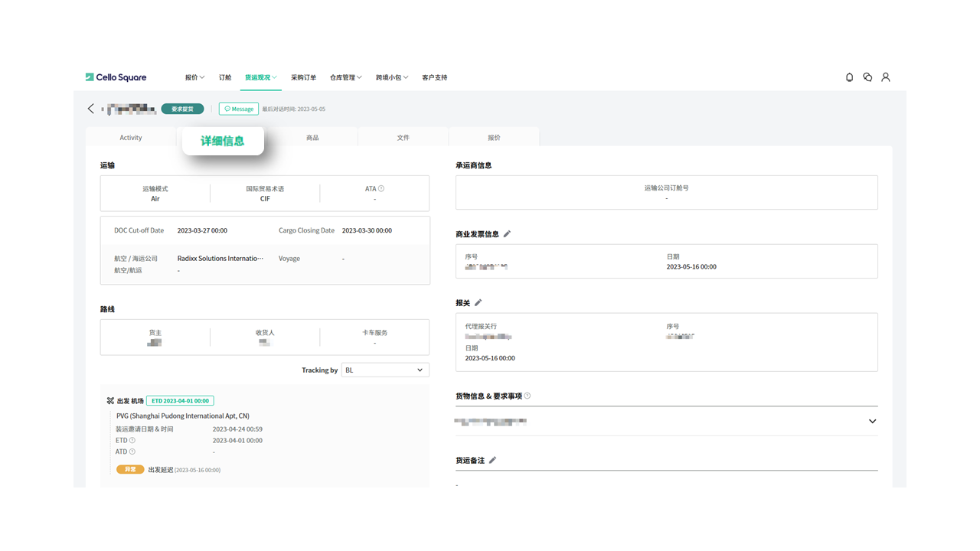
Task: Click the Cello Square logo
Action: click(x=116, y=77)
